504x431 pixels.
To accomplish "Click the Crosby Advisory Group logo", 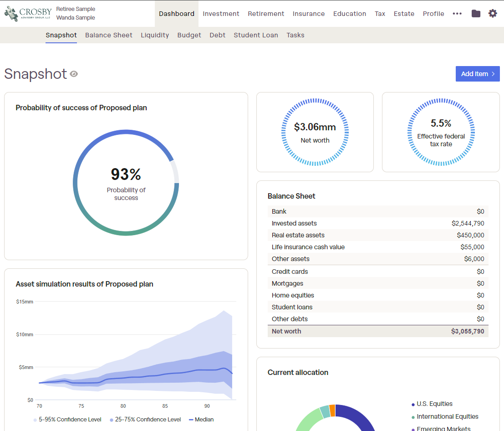I will coord(28,14).
